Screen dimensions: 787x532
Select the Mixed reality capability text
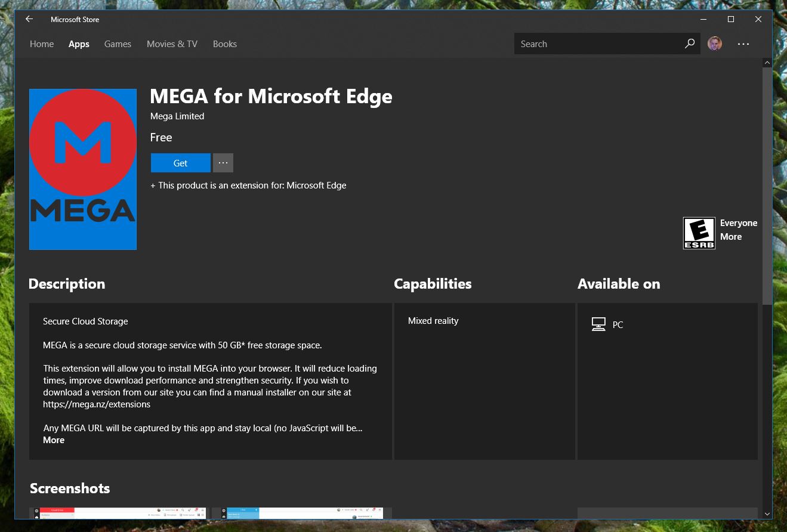coord(433,321)
